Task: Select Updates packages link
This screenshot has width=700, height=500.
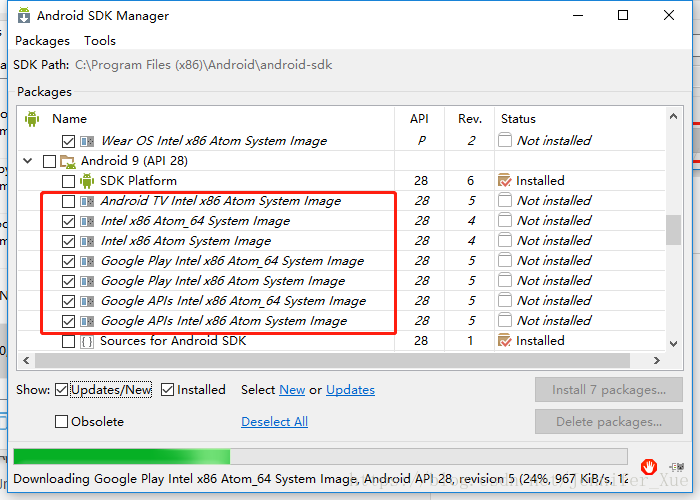Action: [350, 390]
